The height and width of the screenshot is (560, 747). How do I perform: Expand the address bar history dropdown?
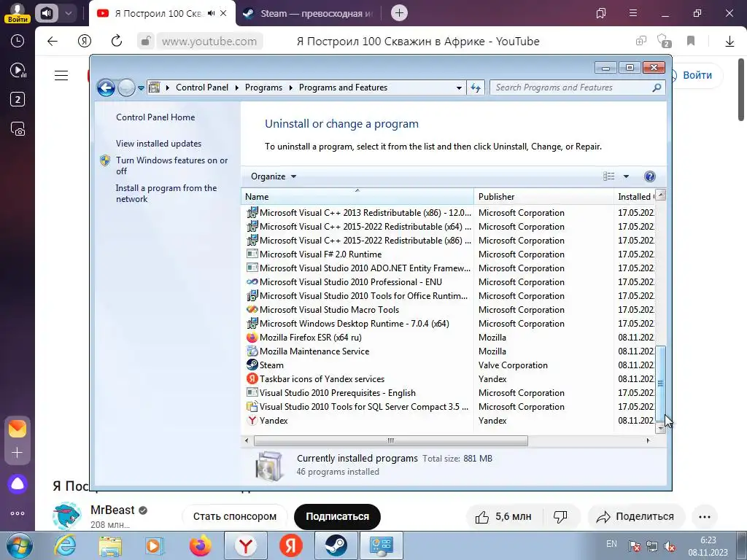point(459,88)
